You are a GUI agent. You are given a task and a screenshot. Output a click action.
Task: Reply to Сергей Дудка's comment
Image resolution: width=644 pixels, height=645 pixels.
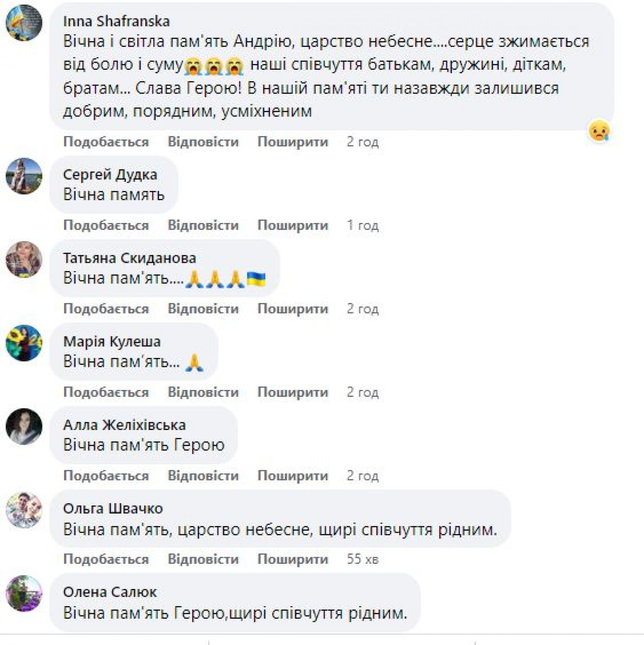(x=203, y=225)
